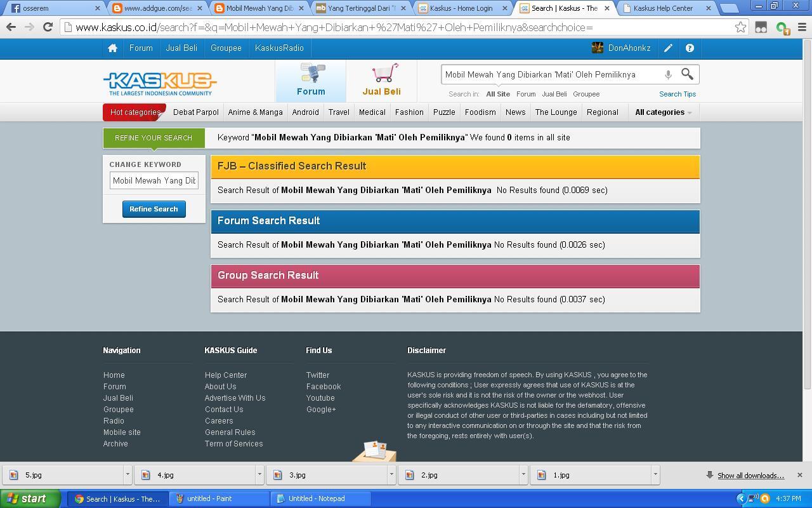Click DonAhonkz user avatar

coord(597,48)
